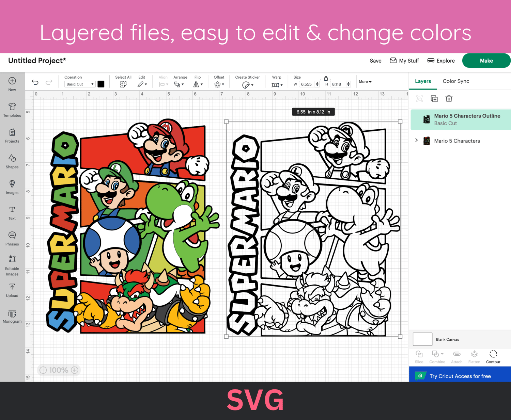Click the Duplicate layer icon
Image resolution: width=511 pixels, height=420 pixels.
point(434,99)
